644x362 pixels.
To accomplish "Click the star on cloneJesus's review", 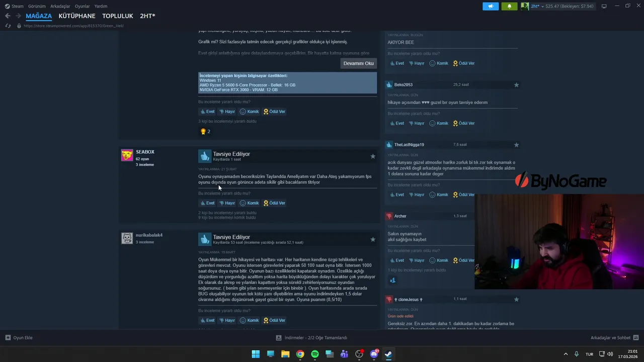I will [516, 299].
